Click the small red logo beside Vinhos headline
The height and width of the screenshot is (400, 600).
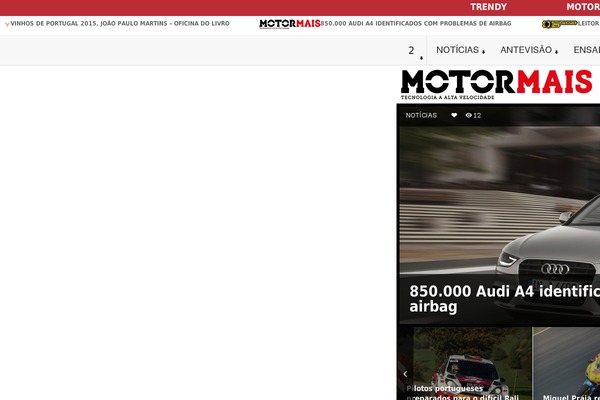tap(7, 24)
